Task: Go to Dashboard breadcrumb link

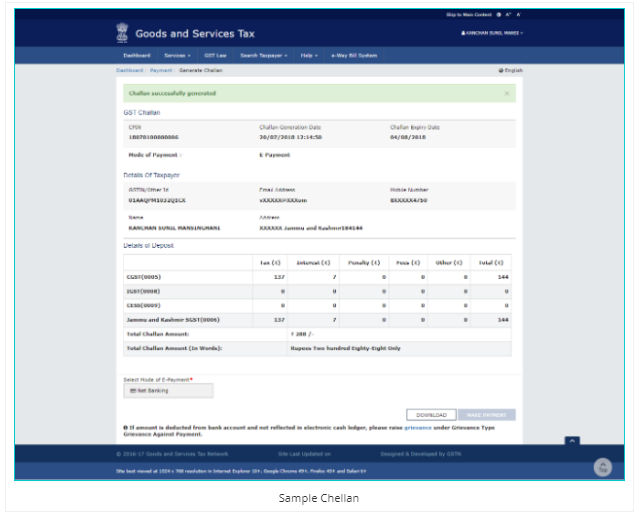Action: point(129,70)
